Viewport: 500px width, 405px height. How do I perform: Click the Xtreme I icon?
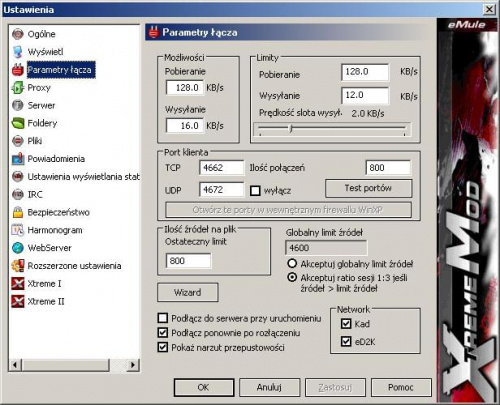18,284
